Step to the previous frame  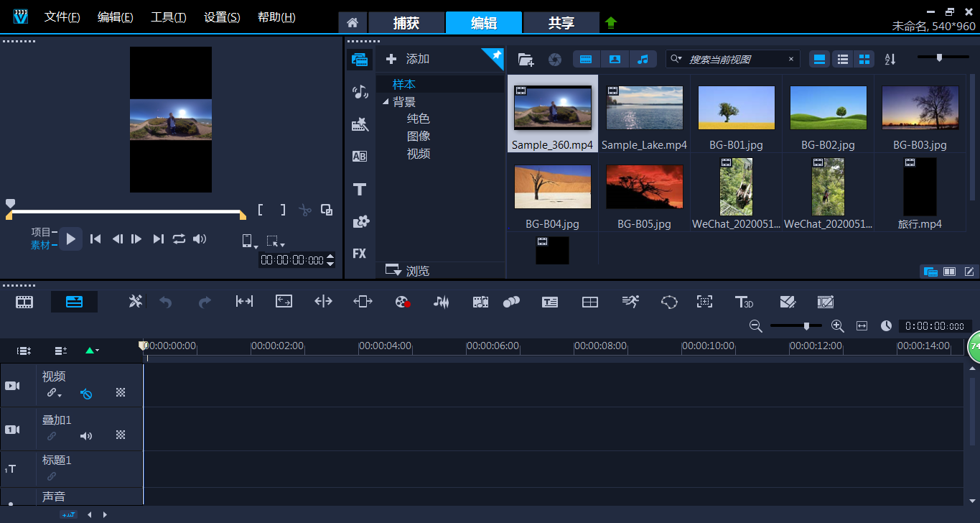click(x=118, y=239)
